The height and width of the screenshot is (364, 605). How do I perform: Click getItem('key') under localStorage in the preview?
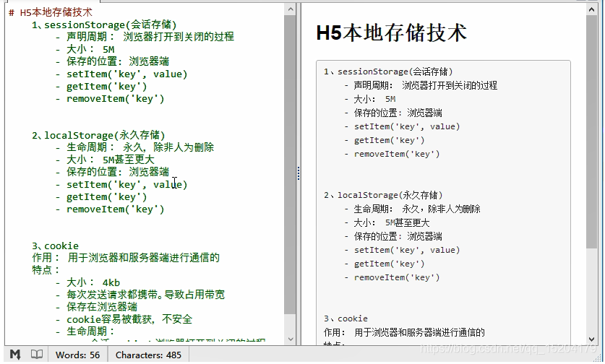tap(385, 264)
